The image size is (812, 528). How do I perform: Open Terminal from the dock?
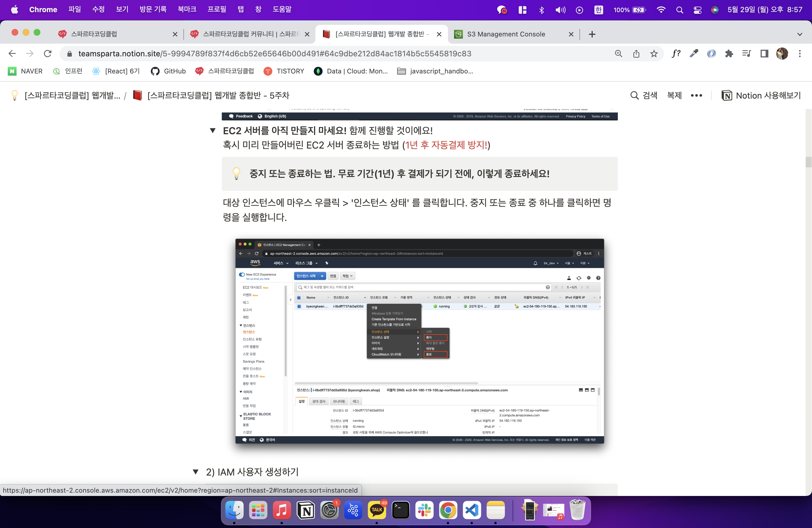(400, 510)
